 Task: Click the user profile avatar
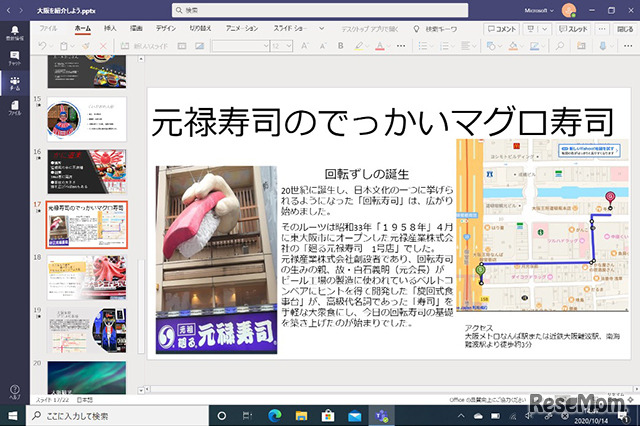click(569, 11)
